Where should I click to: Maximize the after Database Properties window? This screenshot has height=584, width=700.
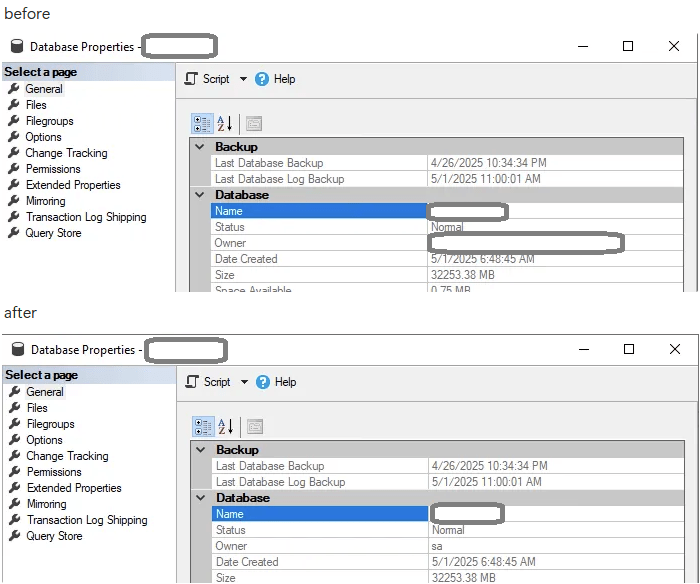[629, 349]
